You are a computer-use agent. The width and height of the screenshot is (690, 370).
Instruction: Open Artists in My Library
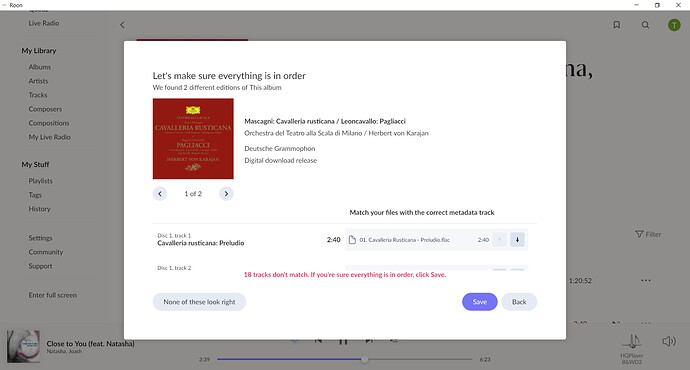tap(38, 81)
